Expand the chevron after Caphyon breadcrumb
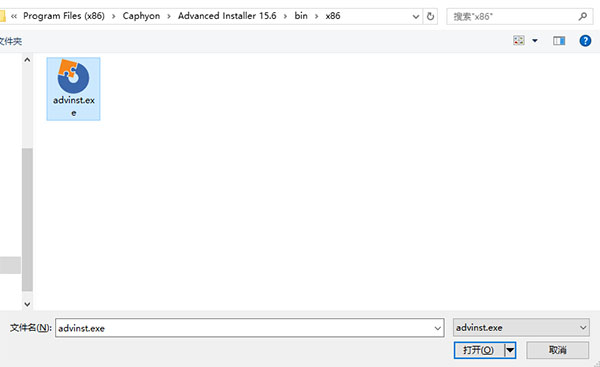This screenshot has height=367, width=600. (x=169, y=16)
